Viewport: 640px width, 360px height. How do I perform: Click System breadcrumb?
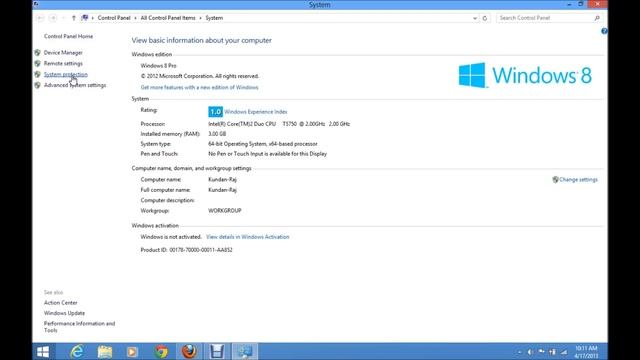[x=214, y=18]
